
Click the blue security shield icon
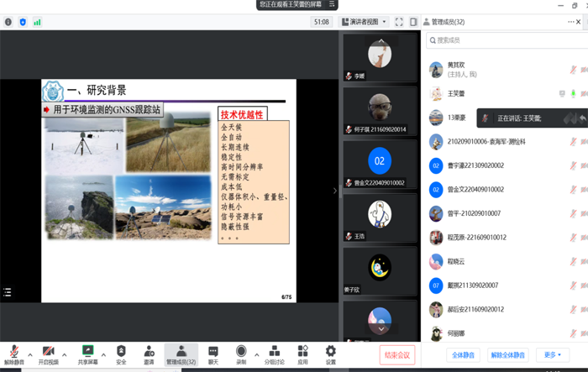click(23, 22)
